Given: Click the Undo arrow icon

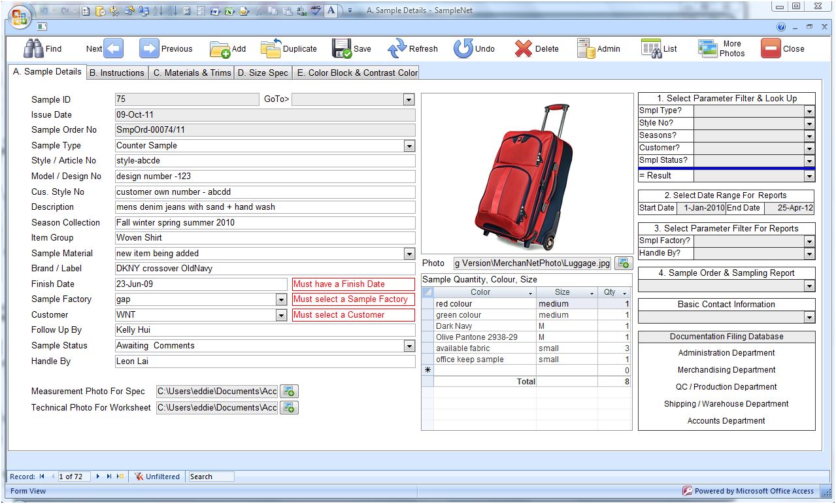Looking at the screenshot, I should [x=463, y=48].
